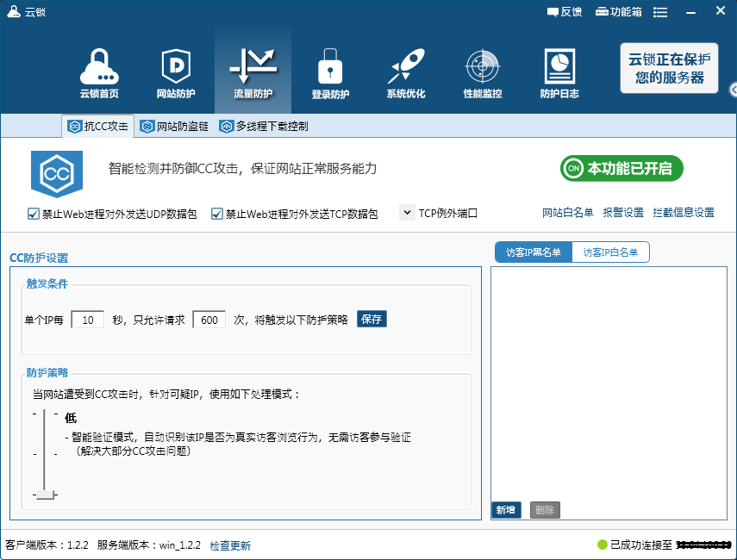This screenshot has width=737, height=560.
Task: Open the 拦截信息设置 link
Action: pos(684,213)
